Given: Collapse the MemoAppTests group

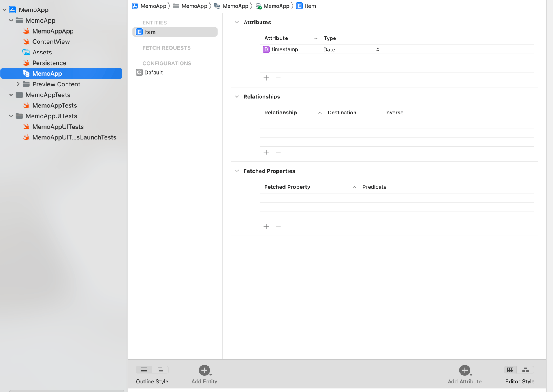Looking at the screenshot, I should tap(11, 95).
